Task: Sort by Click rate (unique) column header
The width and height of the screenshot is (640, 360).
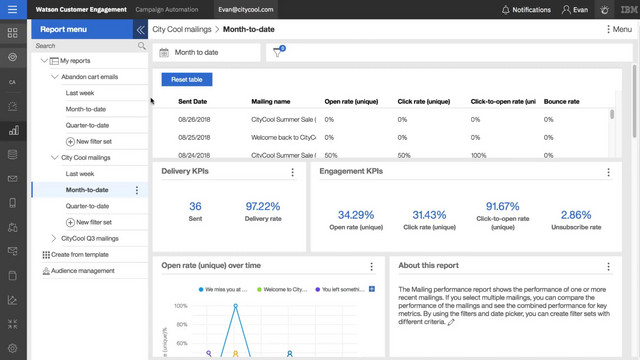Action: pyautogui.click(x=424, y=101)
